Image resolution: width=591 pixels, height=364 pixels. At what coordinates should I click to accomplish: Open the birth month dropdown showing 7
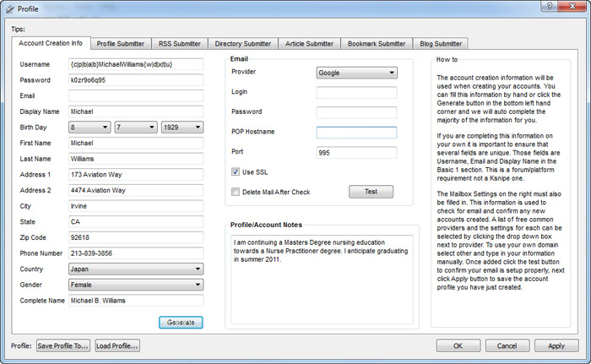[x=136, y=128]
